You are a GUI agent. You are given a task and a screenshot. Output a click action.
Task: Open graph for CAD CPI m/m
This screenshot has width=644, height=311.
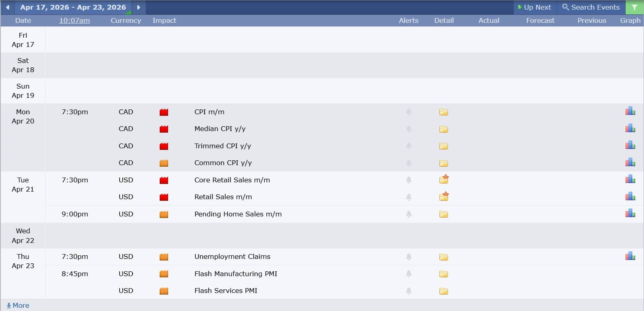[630, 111]
